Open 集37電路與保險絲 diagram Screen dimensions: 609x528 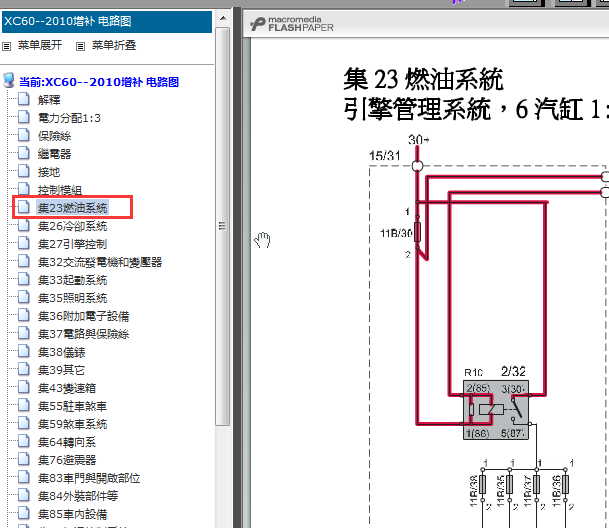point(83,334)
